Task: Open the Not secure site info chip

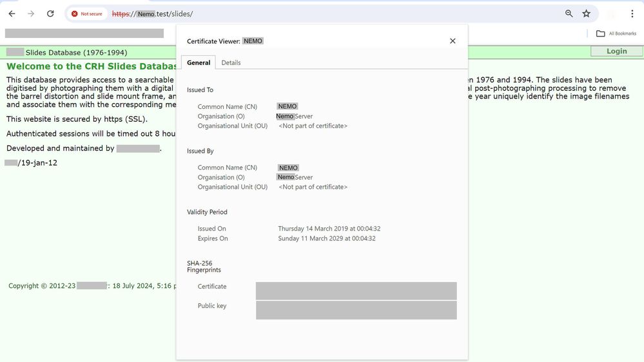Action: (x=87, y=14)
